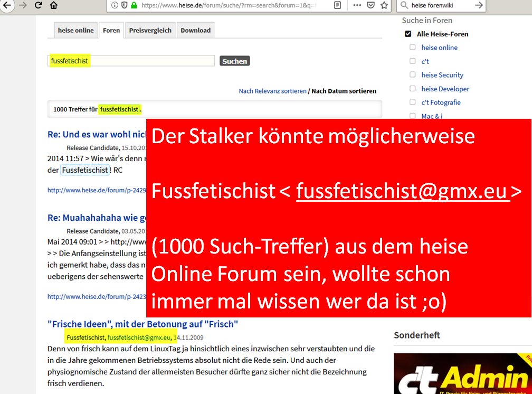Click the first result URL heise.de/forum/p-2429

(97, 190)
